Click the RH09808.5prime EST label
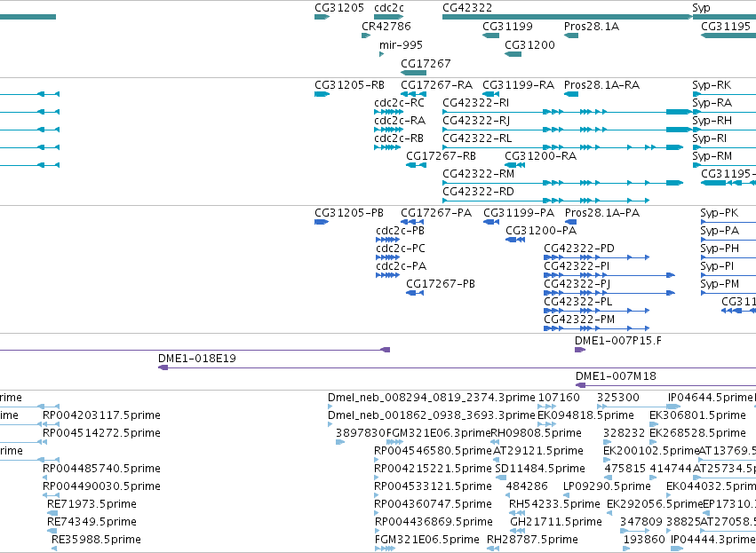Viewport: 756px width, 553px height. pos(536,433)
